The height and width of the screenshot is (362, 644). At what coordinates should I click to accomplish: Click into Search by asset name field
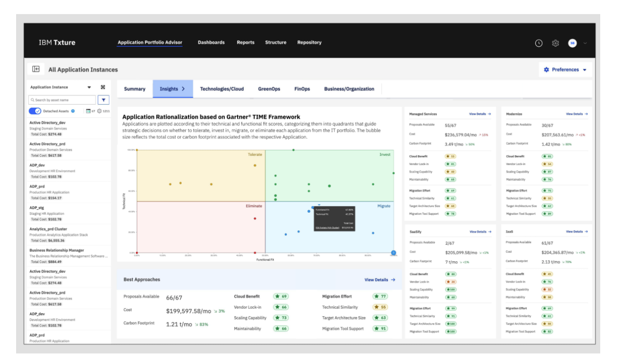pos(62,100)
